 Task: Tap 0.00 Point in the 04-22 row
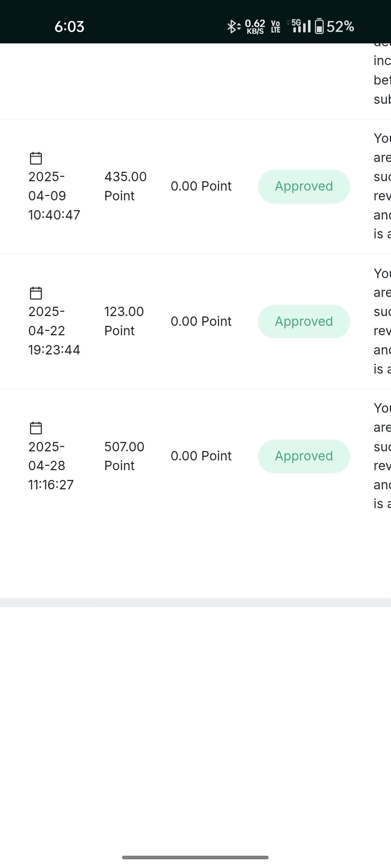coord(201,322)
